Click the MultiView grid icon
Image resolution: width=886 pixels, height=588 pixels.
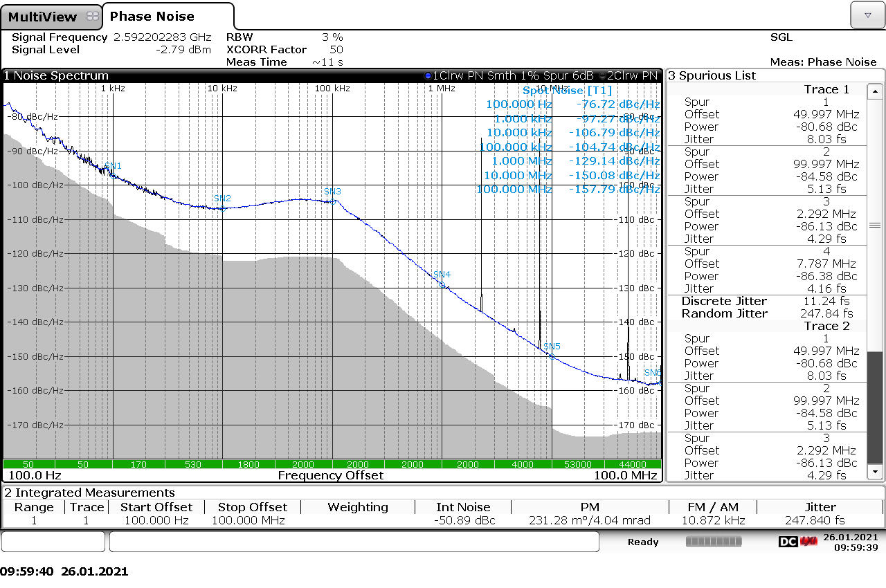click(93, 17)
